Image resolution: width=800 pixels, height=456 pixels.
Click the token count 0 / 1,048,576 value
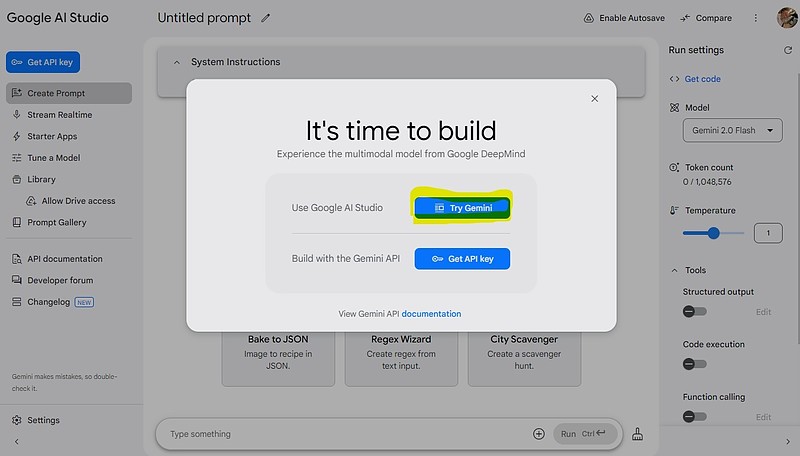click(707, 182)
